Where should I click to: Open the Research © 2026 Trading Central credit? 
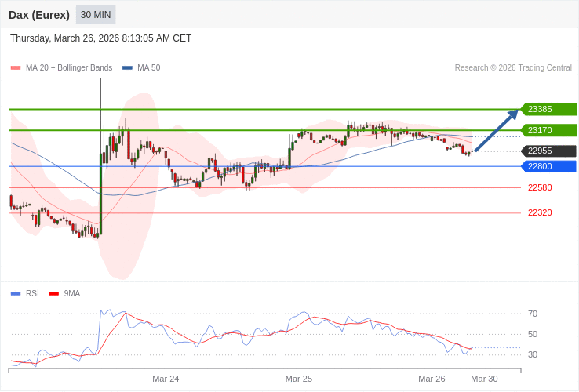[x=513, y=68]
